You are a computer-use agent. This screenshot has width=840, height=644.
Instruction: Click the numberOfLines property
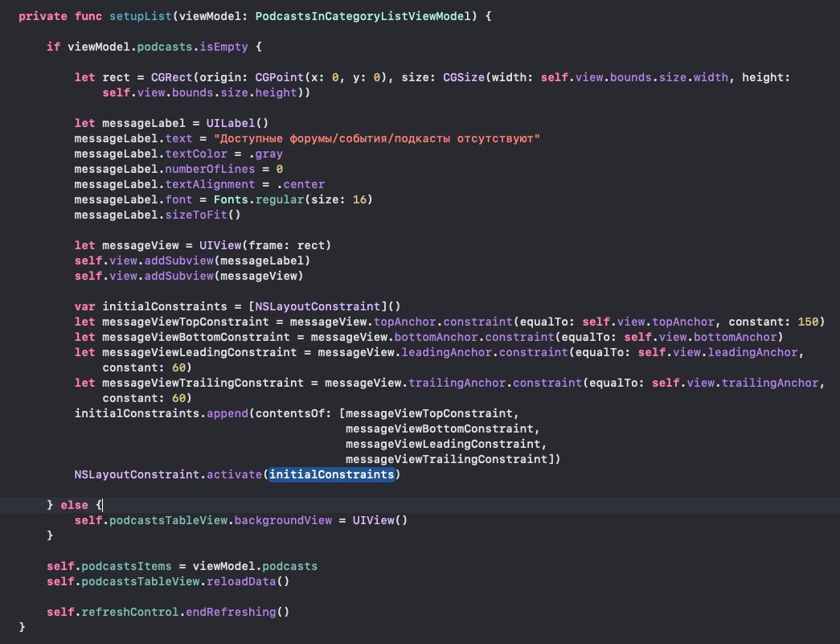point(210,169)
